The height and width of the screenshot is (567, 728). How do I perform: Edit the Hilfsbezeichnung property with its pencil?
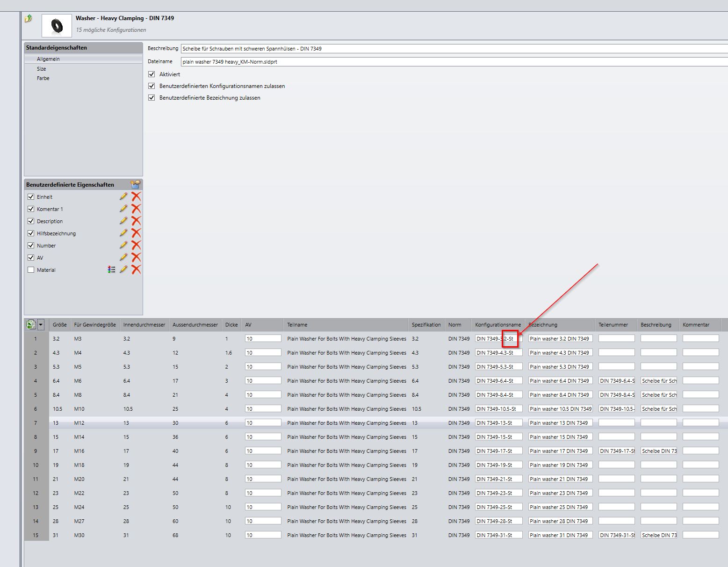tap(123, 233)
